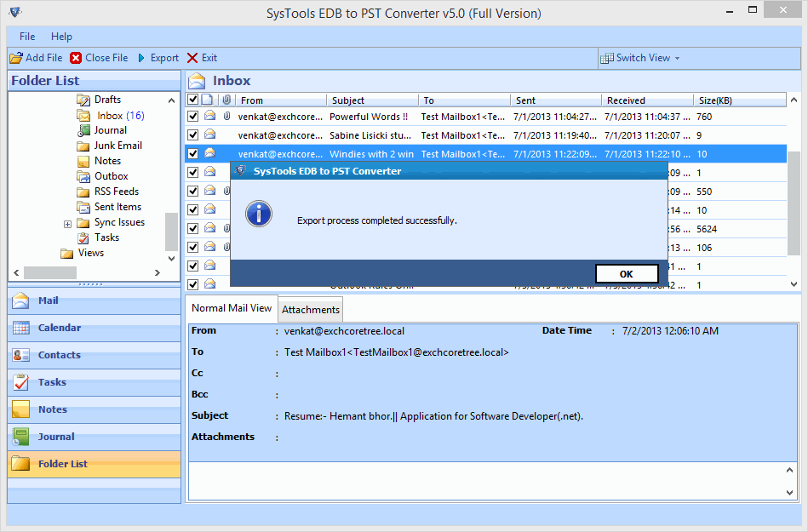
Task: Select the Journal folder icon in tree
Action: (83, 130)
